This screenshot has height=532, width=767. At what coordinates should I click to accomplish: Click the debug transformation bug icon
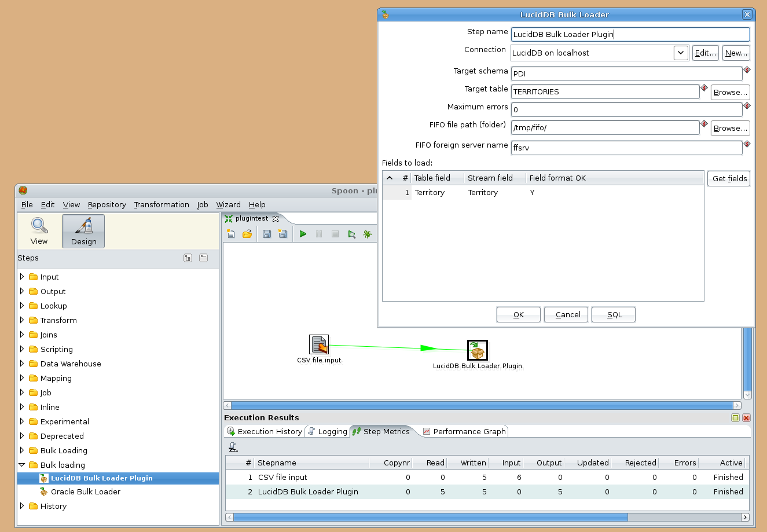(367, 234)
